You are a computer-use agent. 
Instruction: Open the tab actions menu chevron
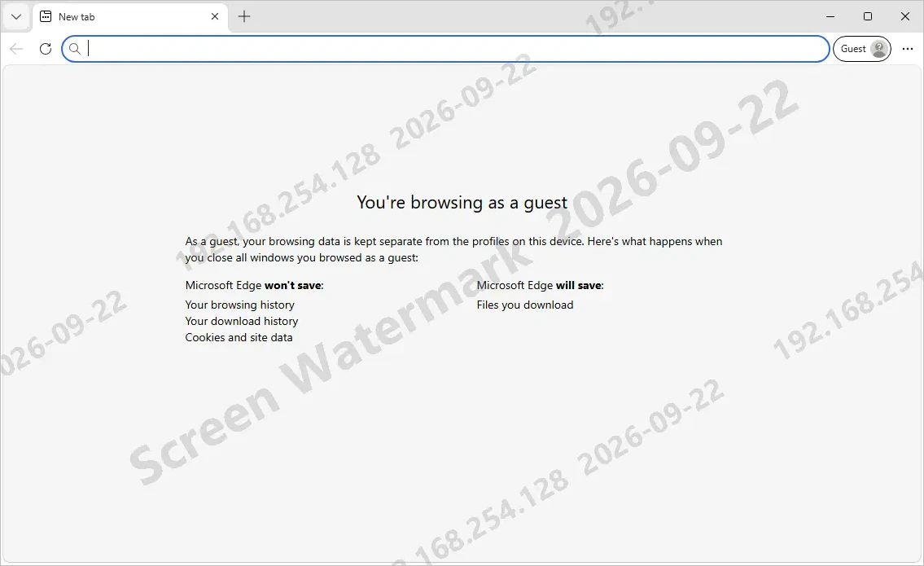click(16, 16)
